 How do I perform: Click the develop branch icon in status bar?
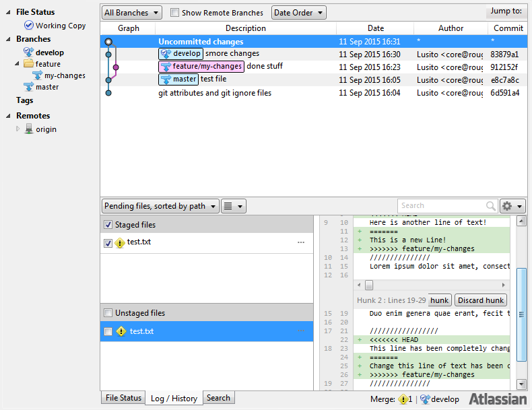tap(425, 399)
